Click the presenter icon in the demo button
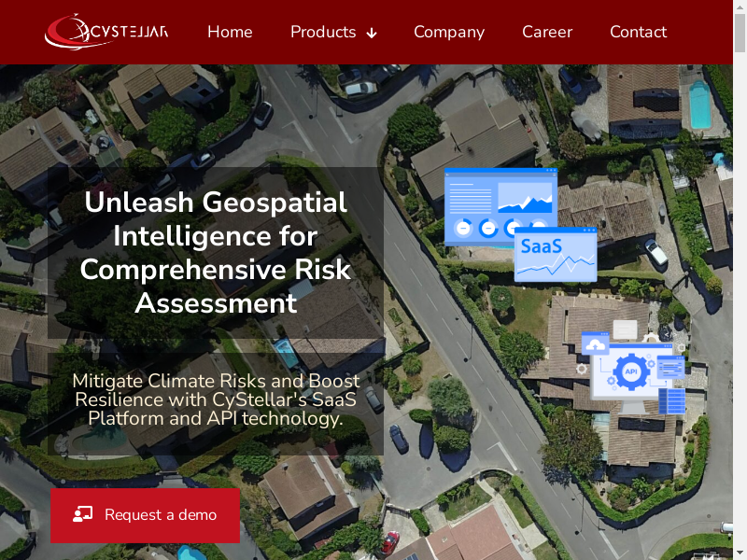The image size is (747, 560). (x=83, y=515)
